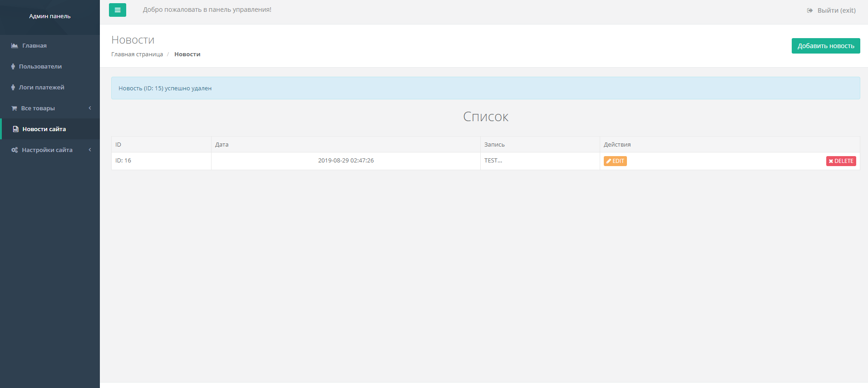Delete news entry ID 16
Image resolution: width=868 pixels, height=388 pixels.
click(841, 161)
